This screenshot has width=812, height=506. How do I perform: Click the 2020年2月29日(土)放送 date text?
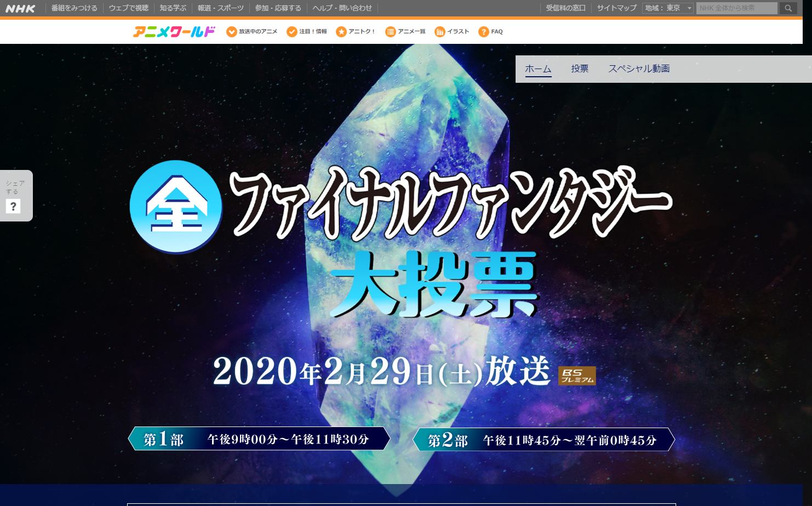[x=382, y=371]
